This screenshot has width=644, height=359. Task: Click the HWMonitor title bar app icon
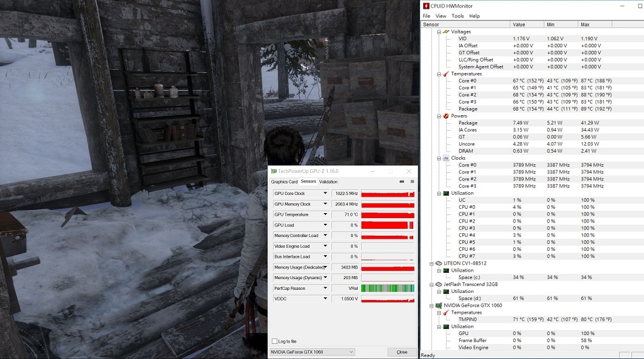point(426,6)
